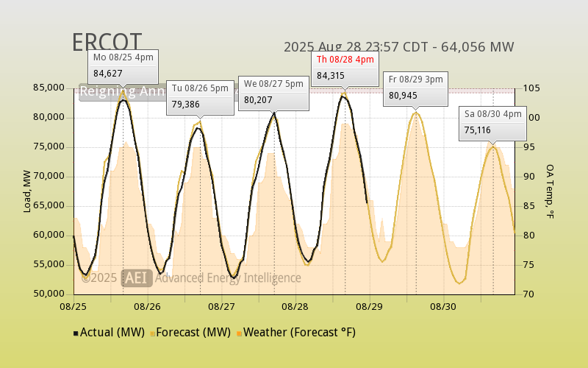Click the 08/26 x-axis date label
This screenshot has height=368, width=588.
(148, 307)
